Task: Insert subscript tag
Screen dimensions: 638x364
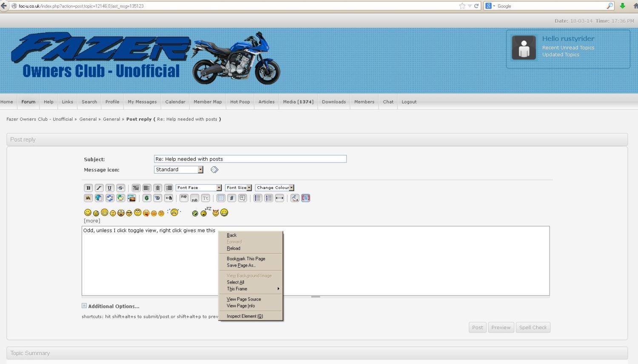Action: click(194, 199)
